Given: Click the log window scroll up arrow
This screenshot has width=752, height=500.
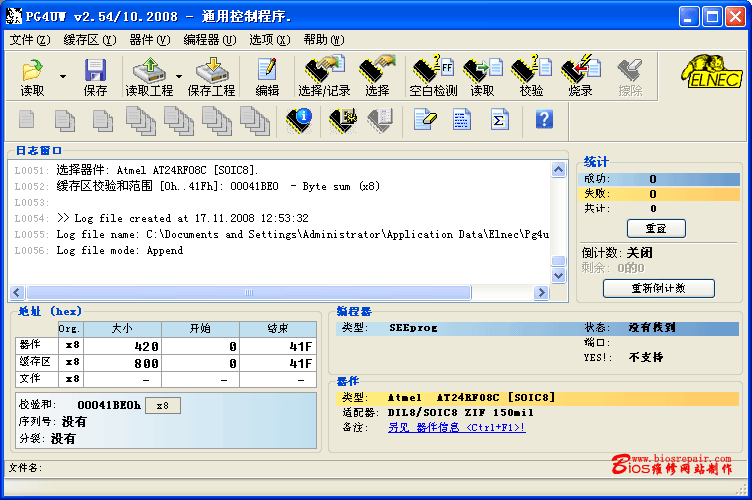Looking at the screenshot, I should pos(558,169).
